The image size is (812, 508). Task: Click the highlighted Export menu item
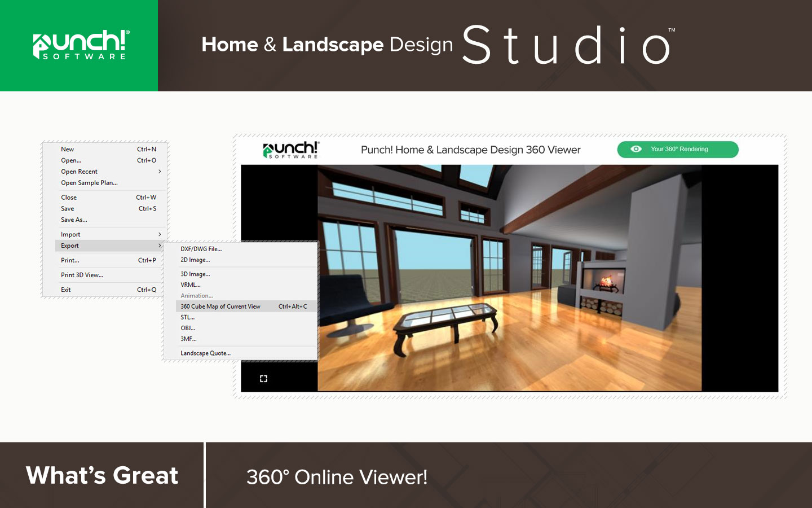click(x=108, y=246)
